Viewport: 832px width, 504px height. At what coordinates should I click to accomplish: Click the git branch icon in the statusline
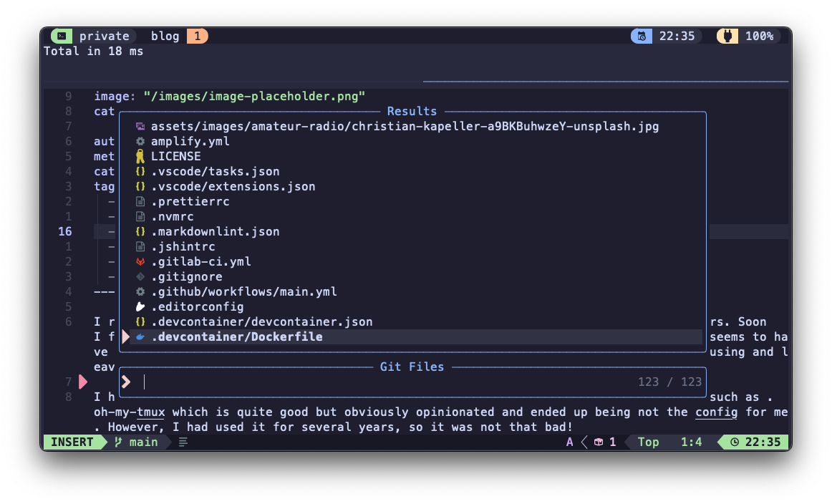[118, 442]
